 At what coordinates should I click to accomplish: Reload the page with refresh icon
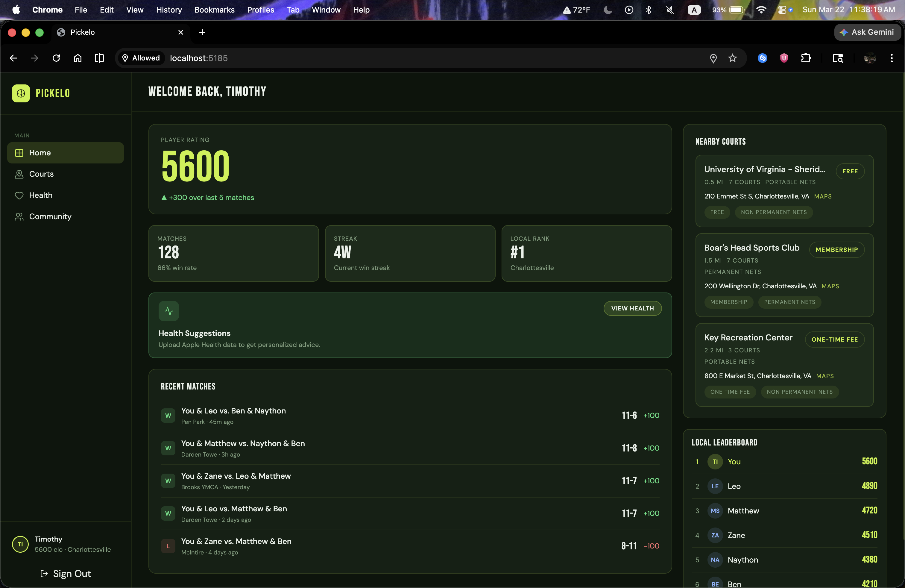pos(56,58)
